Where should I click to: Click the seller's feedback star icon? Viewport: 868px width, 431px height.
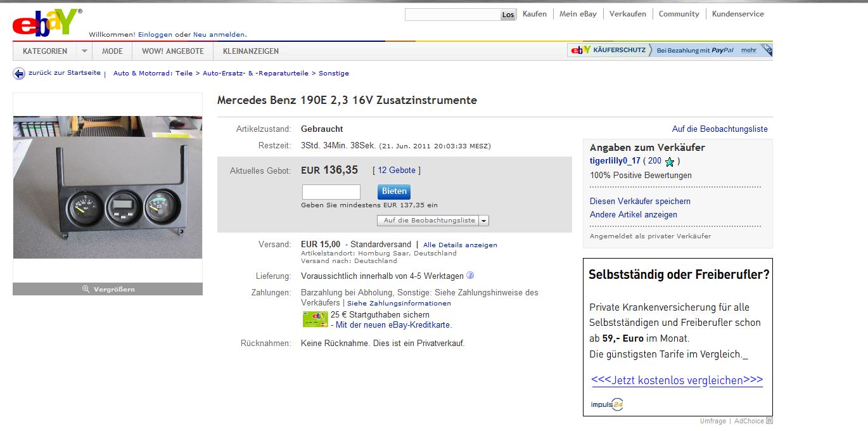pyautogui.click(x=670, y=162)
